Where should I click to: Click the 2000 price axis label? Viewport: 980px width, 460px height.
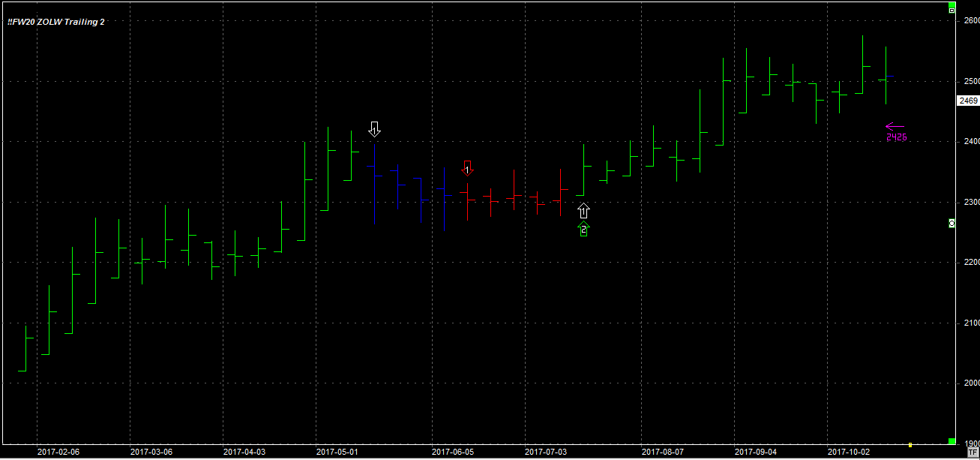click(x=971, y=383)
